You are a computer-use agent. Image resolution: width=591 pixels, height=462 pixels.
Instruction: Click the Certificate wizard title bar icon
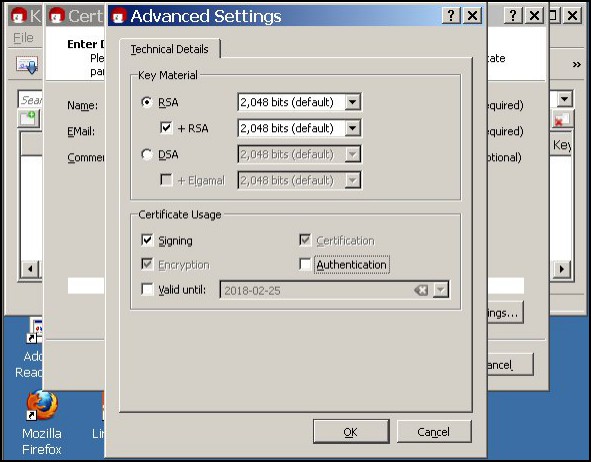point(57,16)
